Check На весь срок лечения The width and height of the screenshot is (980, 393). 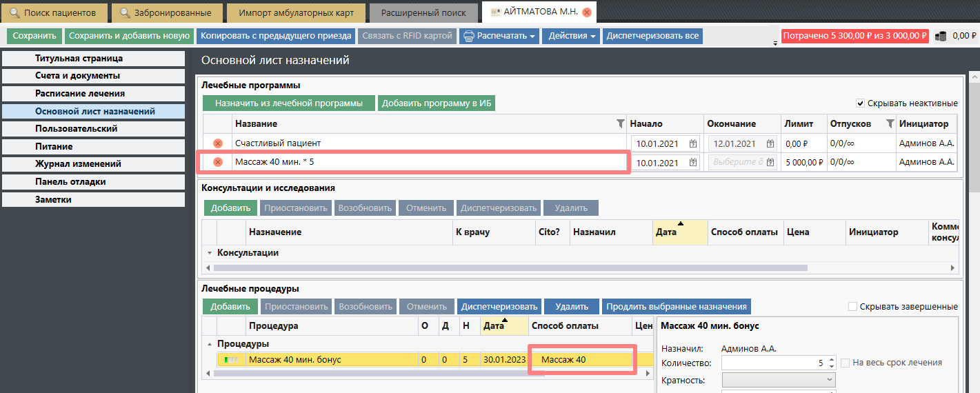click(x=845, y=363)
